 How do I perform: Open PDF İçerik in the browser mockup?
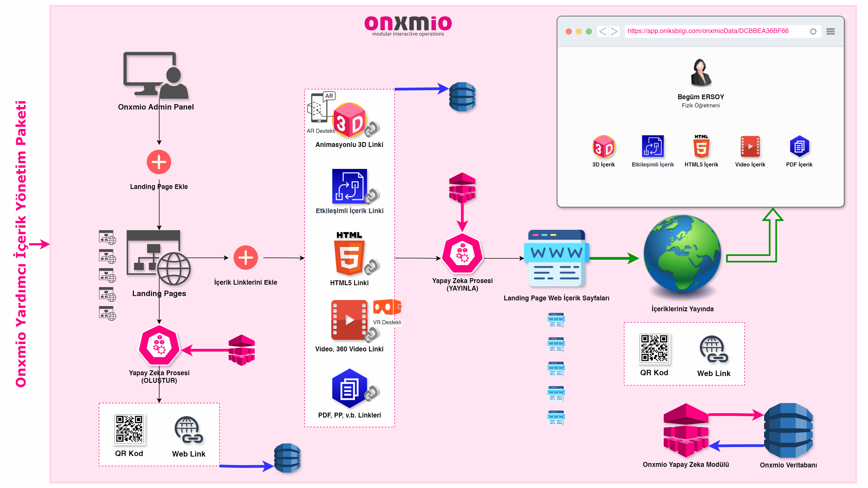[799, 146]
